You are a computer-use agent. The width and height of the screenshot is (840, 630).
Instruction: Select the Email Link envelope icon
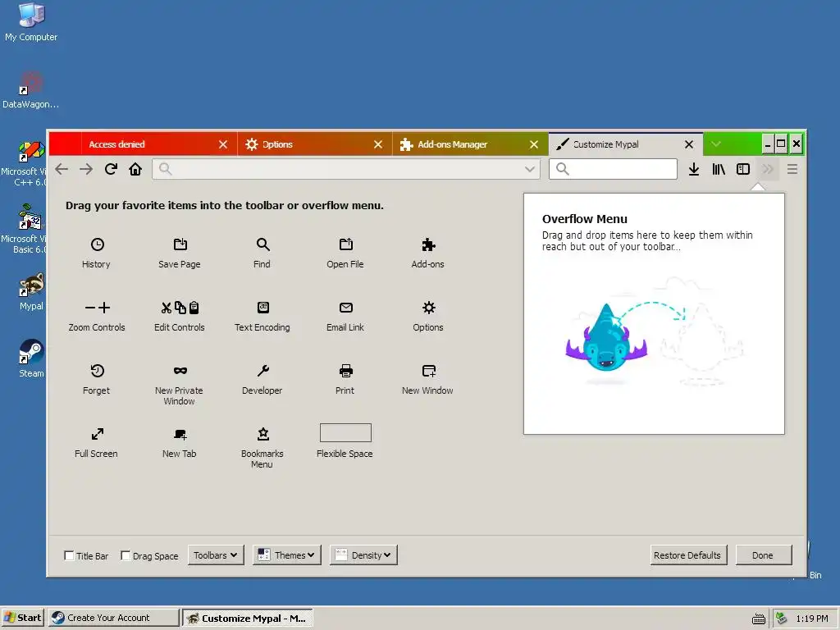tap(345, 308)
